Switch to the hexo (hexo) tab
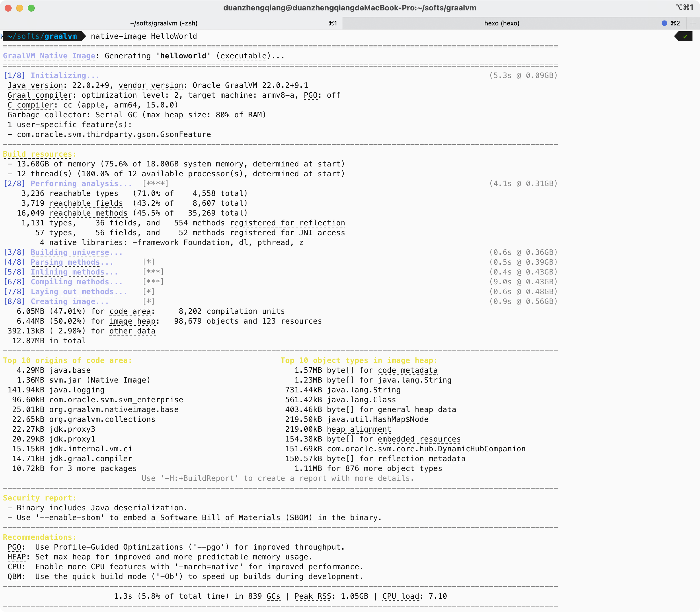700x612 pixels. (x=501, y=23)
